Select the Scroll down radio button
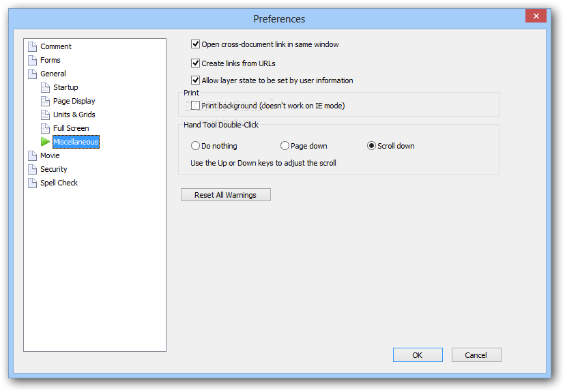Viewport: 565px width, 392px height. tap(371, 146)
